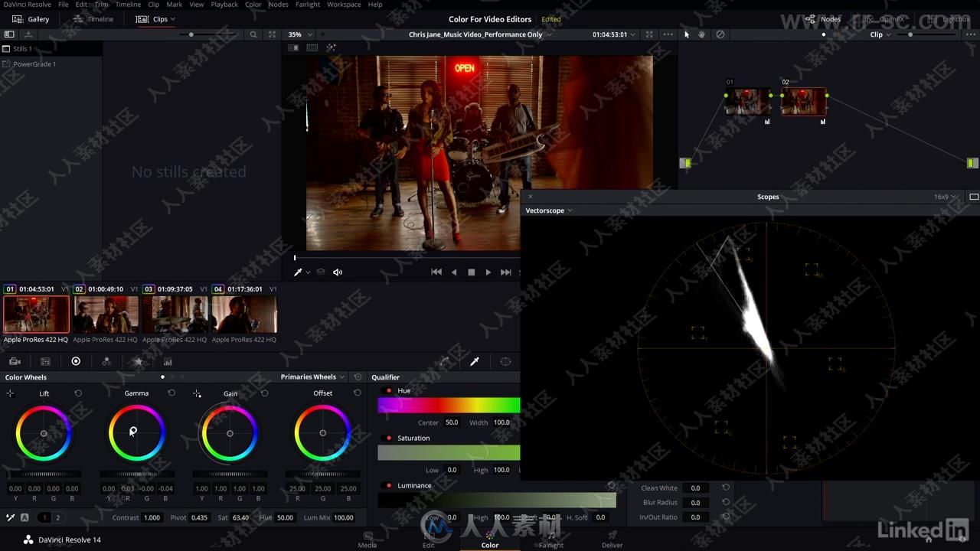Image resolution: width=980 pixels, height=551 pixels.
Task: Click the Nodes button at top right
Action: [x=823, y=19]
